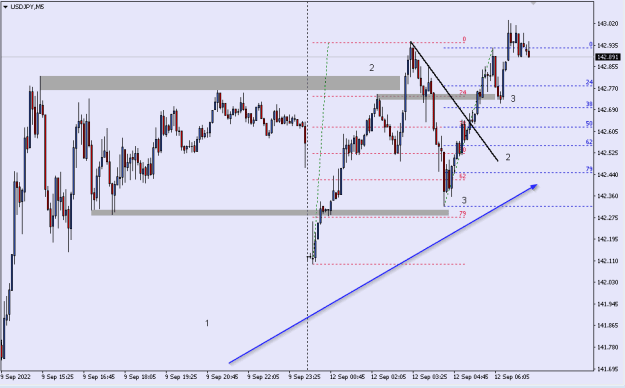Viewport: 625px width, 388px height.
Task: Click the 9 Sep 19:25 time label
Action: (181, 376)
